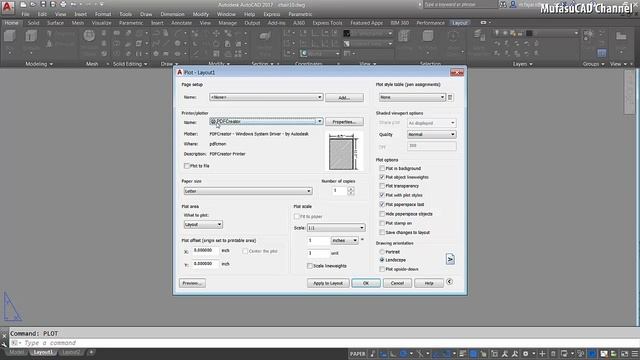Enable Plot transparency option
The height and width of the screenshot is (360, 640).
coord(382,186)
